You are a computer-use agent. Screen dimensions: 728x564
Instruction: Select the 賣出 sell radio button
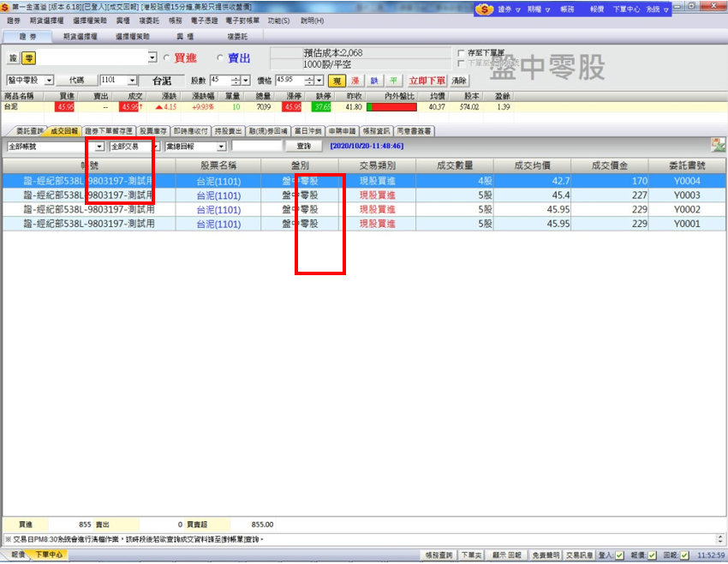click(220, 58)
